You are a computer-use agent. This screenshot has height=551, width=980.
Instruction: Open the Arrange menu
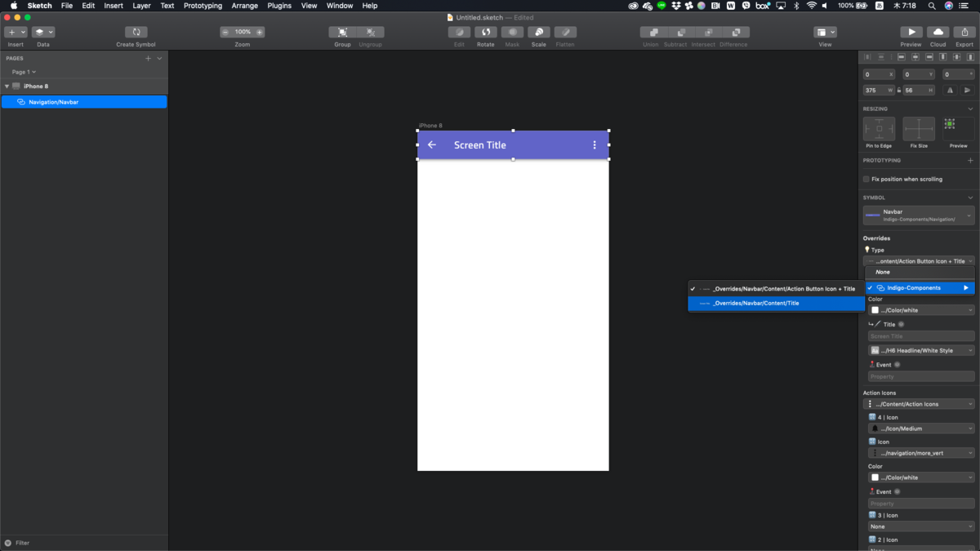(x=245, y=6)
